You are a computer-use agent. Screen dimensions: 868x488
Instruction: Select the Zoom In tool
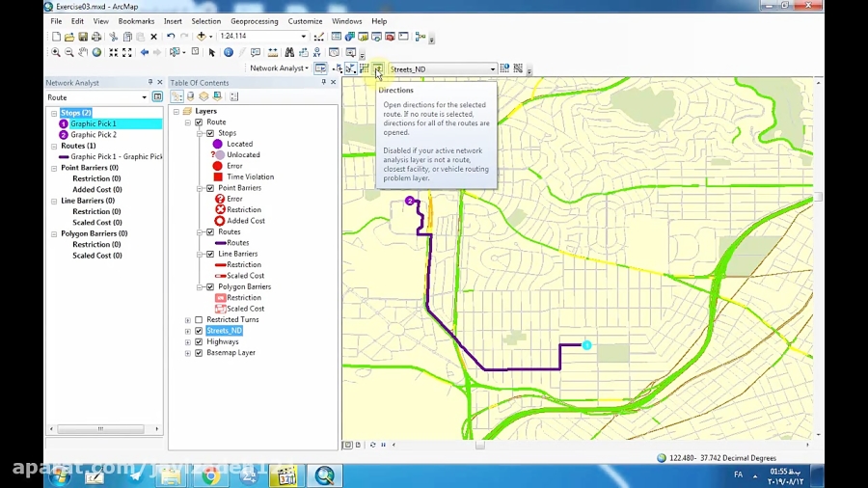click(56, 53)
